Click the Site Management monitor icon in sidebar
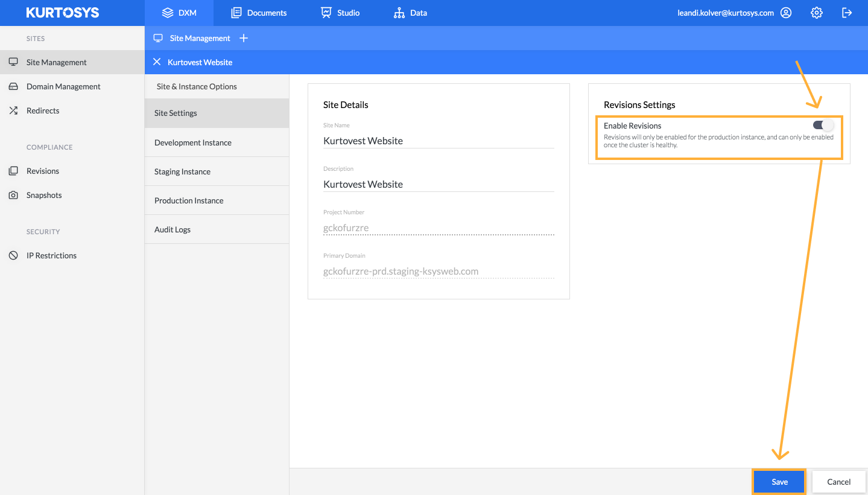Image resolution: width=868 pixels, height=495 pixels. [13, 62]
